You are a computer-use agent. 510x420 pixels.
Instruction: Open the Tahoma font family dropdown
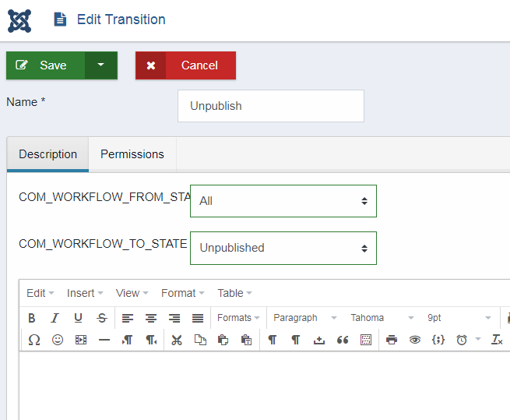pos(382,318)
